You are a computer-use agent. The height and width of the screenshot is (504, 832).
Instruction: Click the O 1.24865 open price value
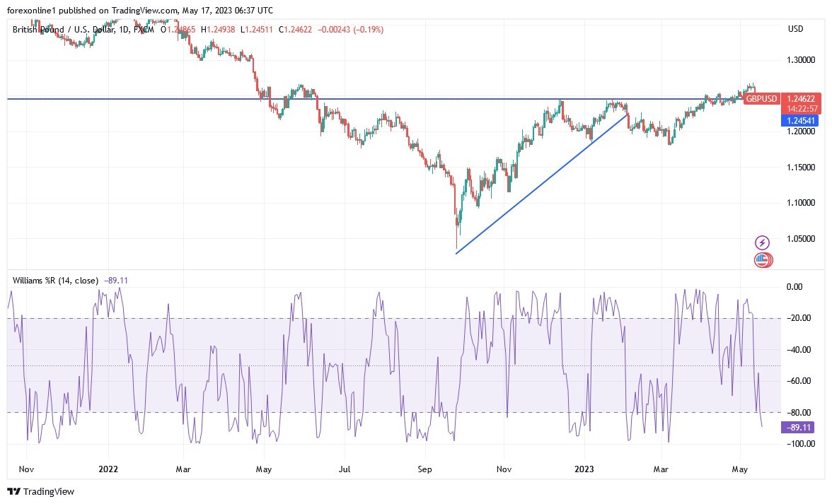[178, 30]
